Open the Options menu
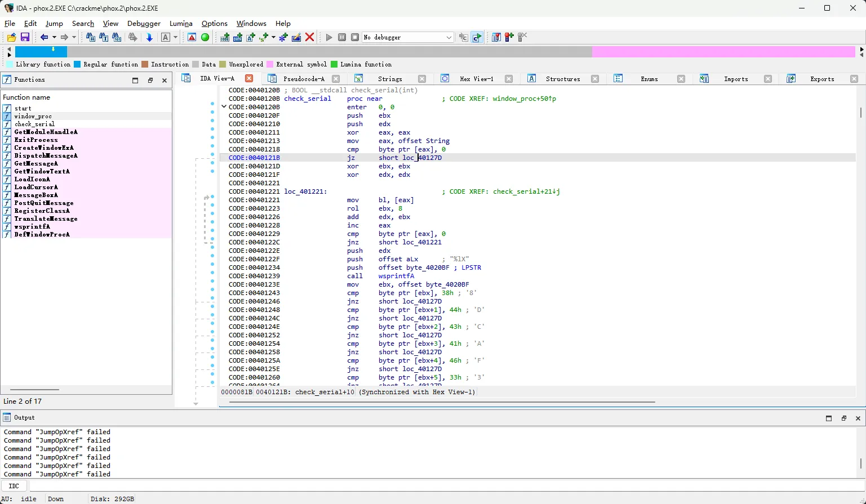The image size is (866, 504). (x=215, y=24)
